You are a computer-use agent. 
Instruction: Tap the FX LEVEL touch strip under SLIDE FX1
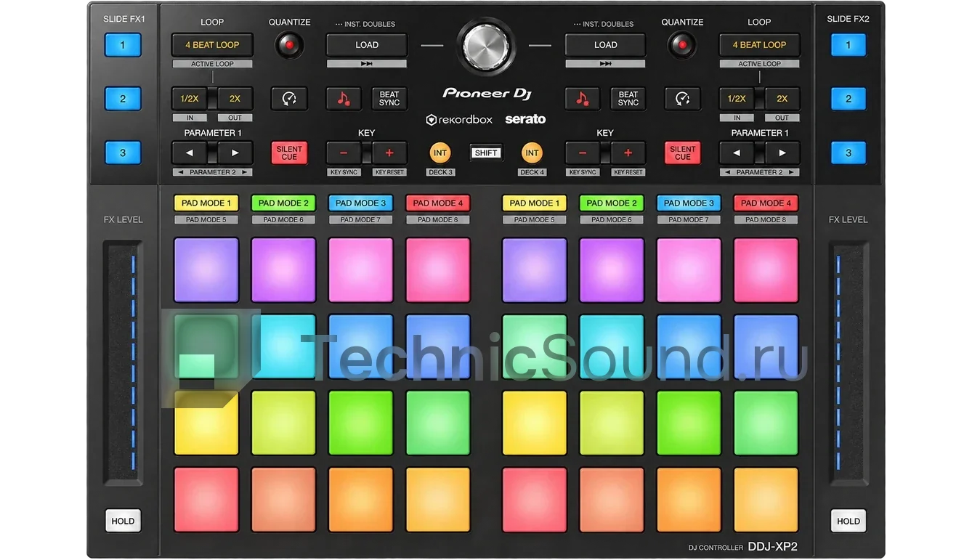(123, 363)
